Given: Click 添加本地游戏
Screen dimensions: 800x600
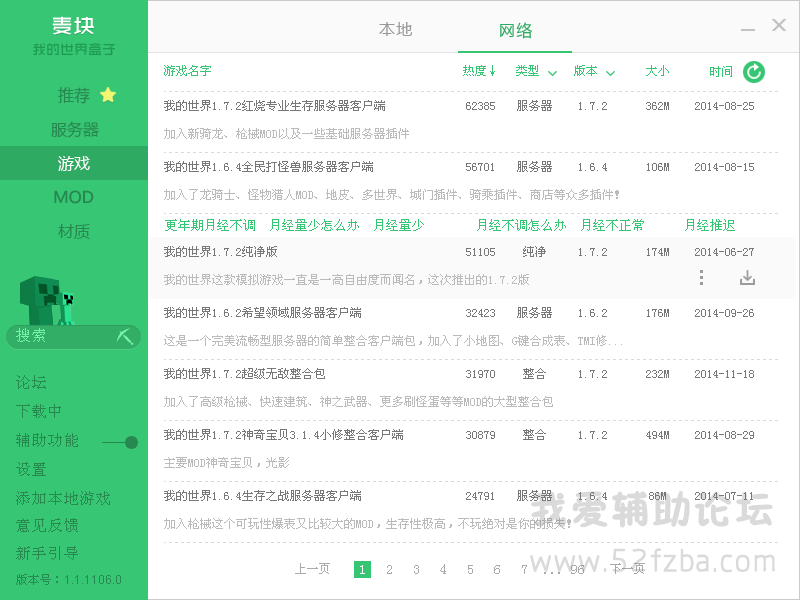Looking at the screenshot, I should [63, 498].
